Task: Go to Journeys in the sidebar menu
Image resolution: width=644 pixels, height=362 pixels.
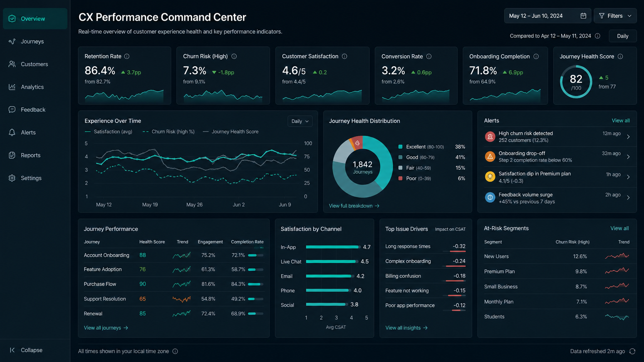Action: point(35,41)
